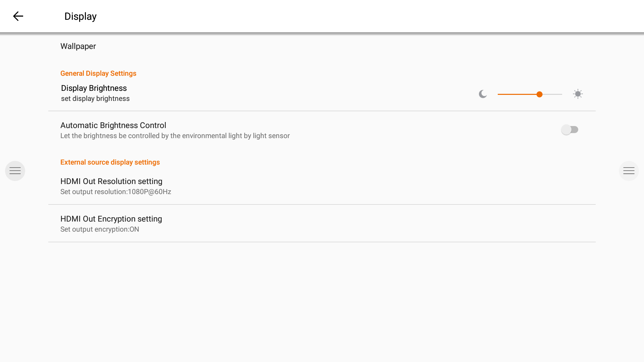The image size is (644, 362).
Task: Click the Display page title
Action: pos(80,16)
